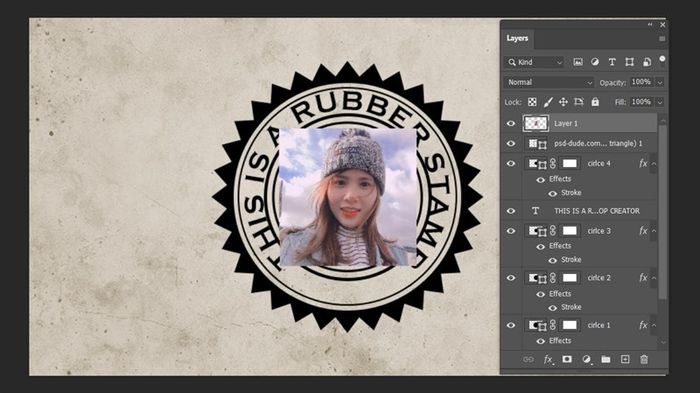Screen dimensions: 700x393
Task: Create new group folder icon
Action: point(606,359)
